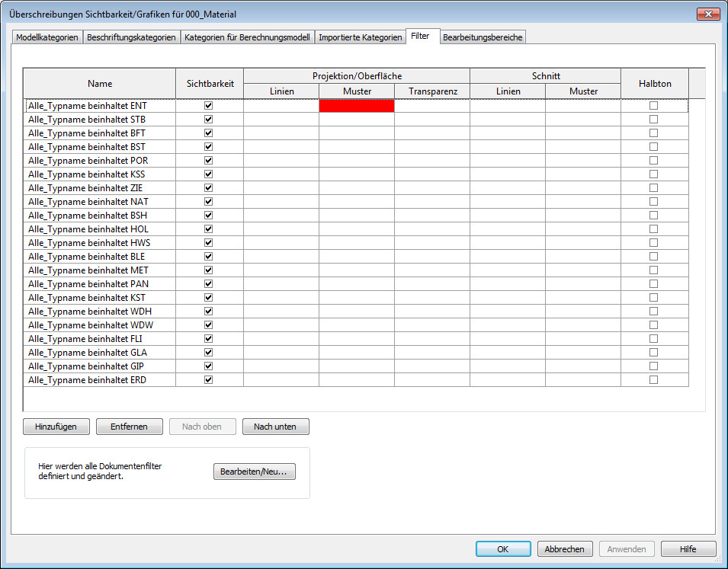Viewport: 728px width, 569px height.
Task: Select the row Alle_Typname beinhaltet KSS
Action: [88, 174]
